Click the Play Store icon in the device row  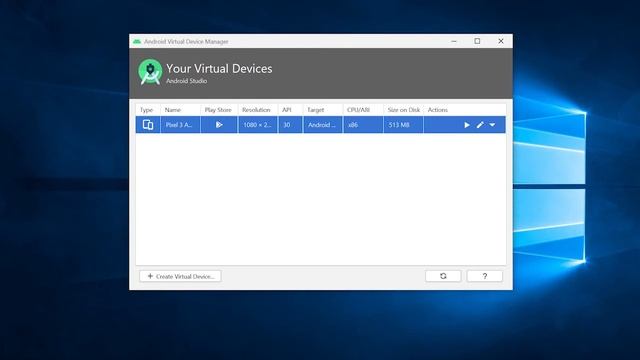(219, 125)
